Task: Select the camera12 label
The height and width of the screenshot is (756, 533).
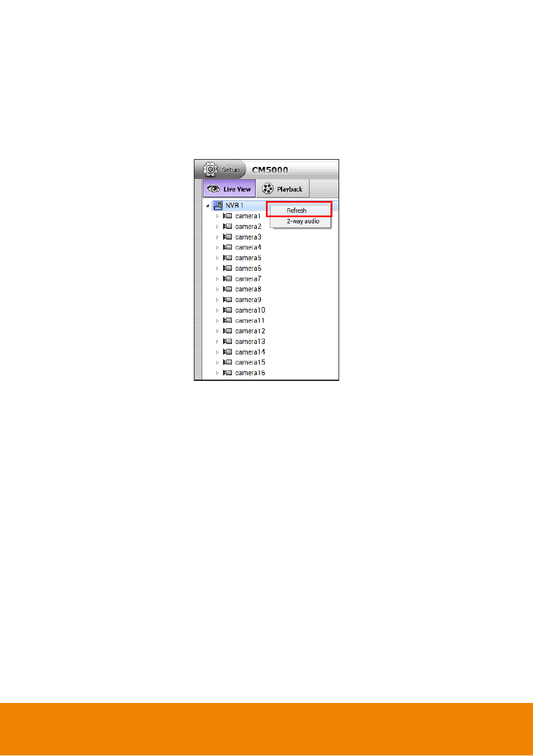Action: 250,331
